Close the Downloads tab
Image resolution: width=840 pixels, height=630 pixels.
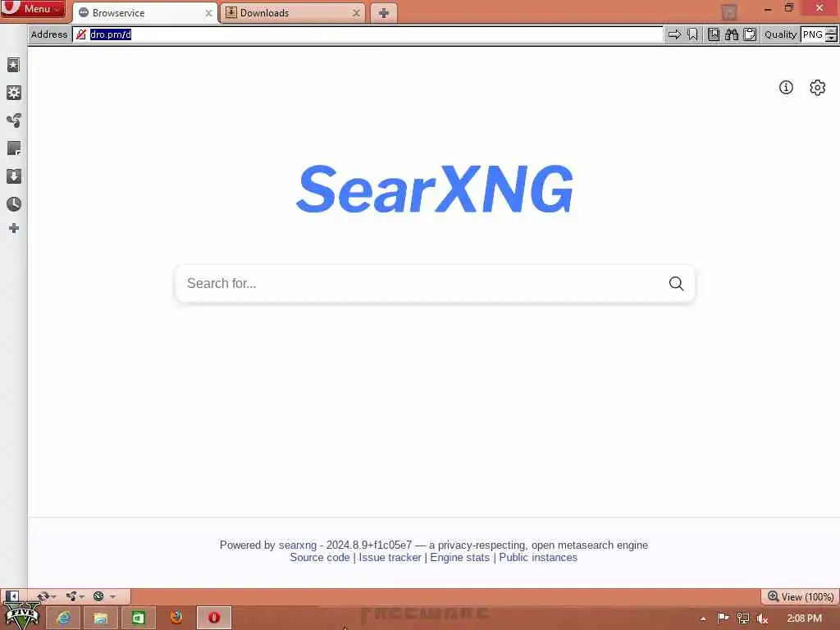(x=356, y=13)
